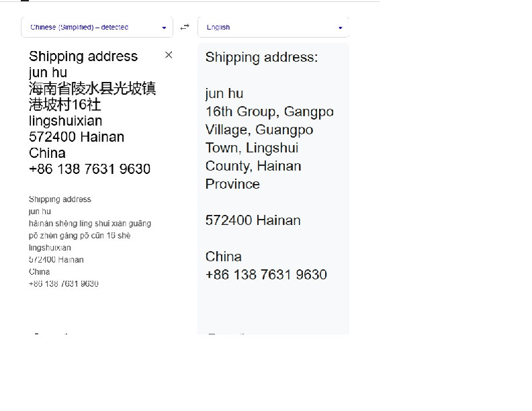532x411 pixels.
Task: Click 'jun hu' in the translation output
Action: [224, 93]
